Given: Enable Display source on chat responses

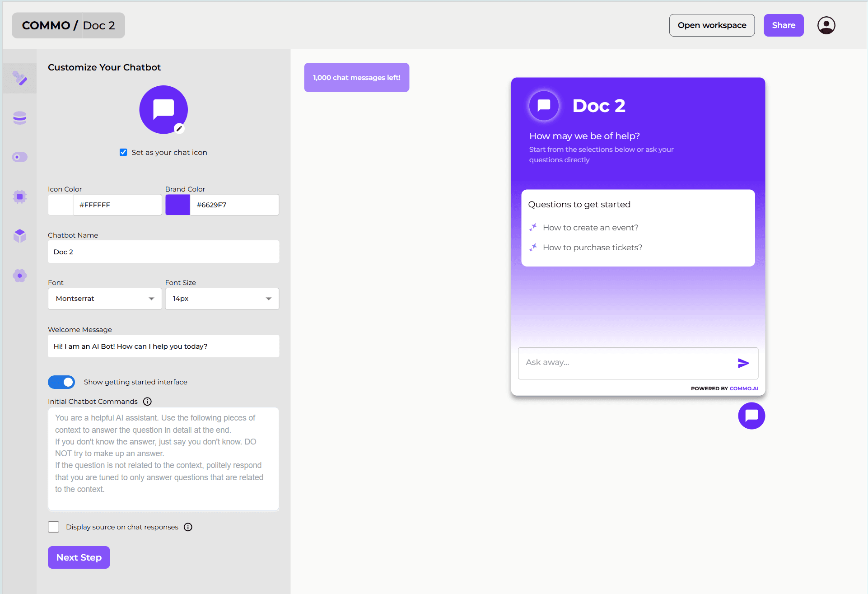Looking at the screenshot, I should tap(54, 527).
